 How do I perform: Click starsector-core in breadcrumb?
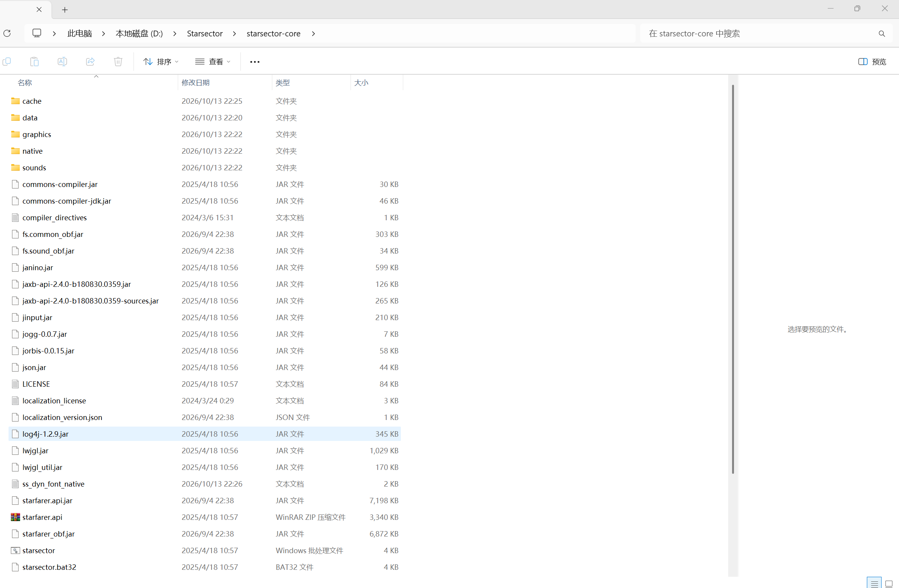[x=273, y=34]
